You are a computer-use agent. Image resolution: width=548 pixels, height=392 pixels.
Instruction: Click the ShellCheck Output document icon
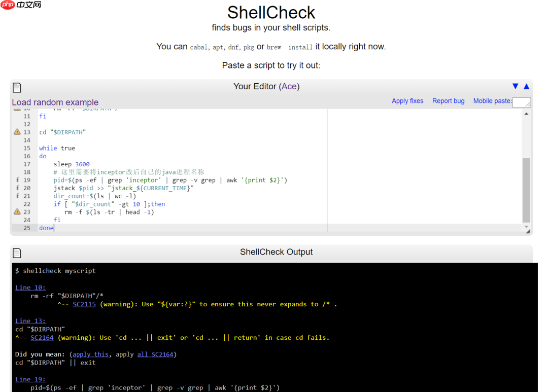[x=17, y=253]
